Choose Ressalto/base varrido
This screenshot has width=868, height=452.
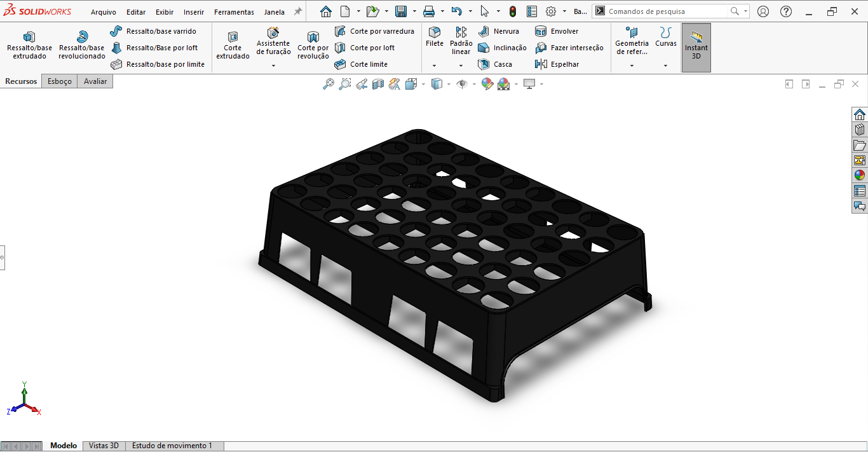click(153, 31)
